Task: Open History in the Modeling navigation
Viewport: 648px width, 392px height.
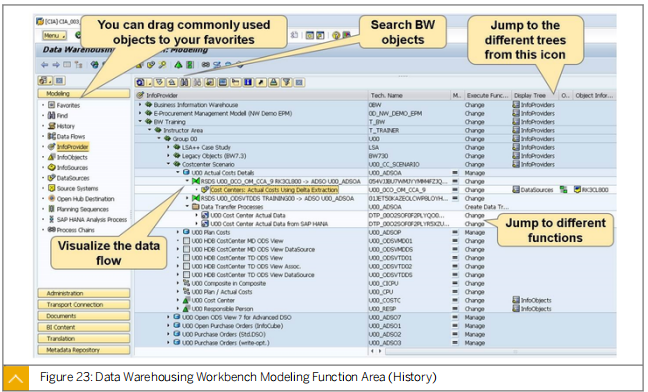Action: (x=66, y=126)
